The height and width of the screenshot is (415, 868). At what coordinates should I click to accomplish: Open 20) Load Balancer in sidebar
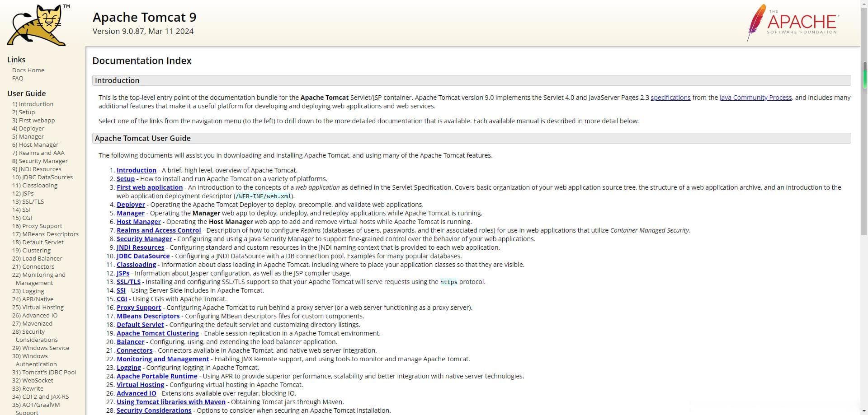click(x=37, y=258)
